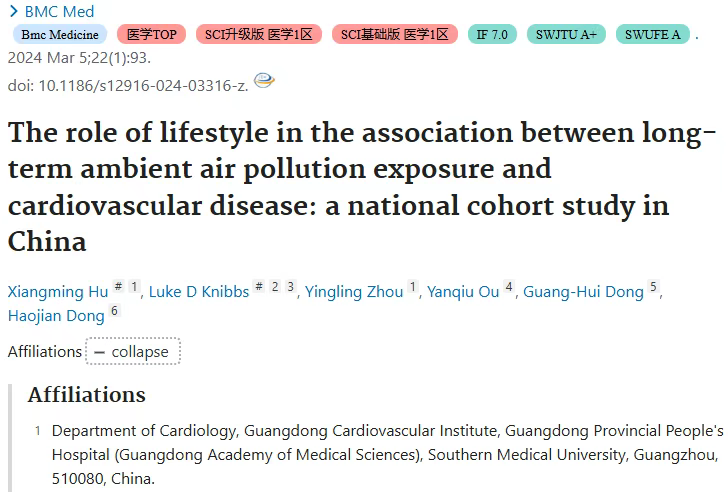Click the 医学TOP tag
Viewport: 728px width, 492px height.
(x=151, y=34)
